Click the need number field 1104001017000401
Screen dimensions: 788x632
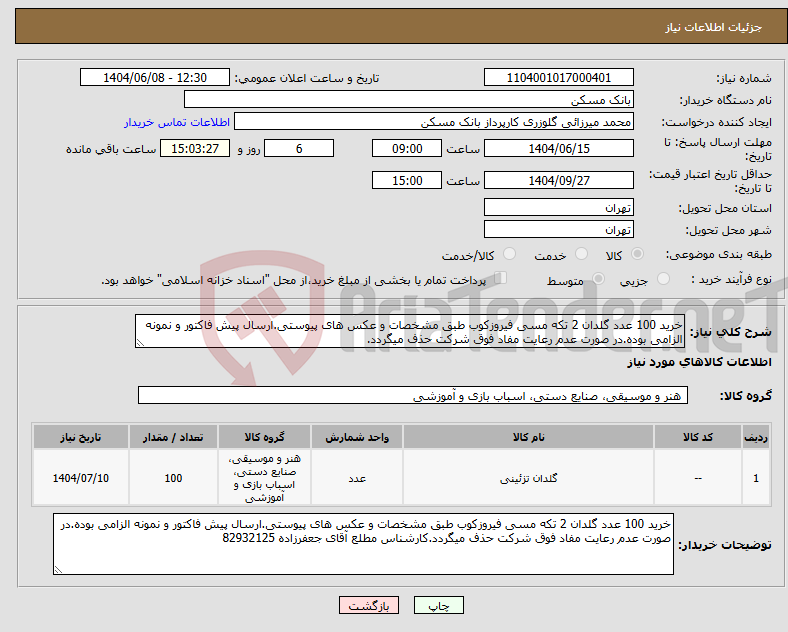click(x=559, y=77)
